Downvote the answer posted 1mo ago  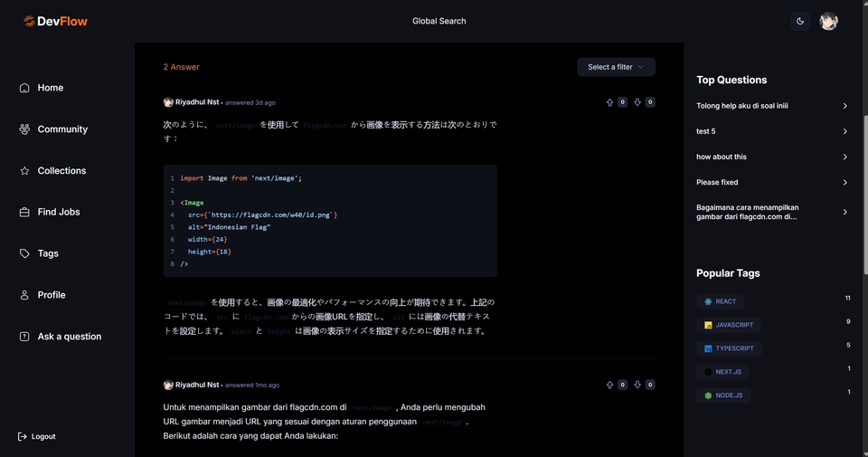(x=637, y=385)
